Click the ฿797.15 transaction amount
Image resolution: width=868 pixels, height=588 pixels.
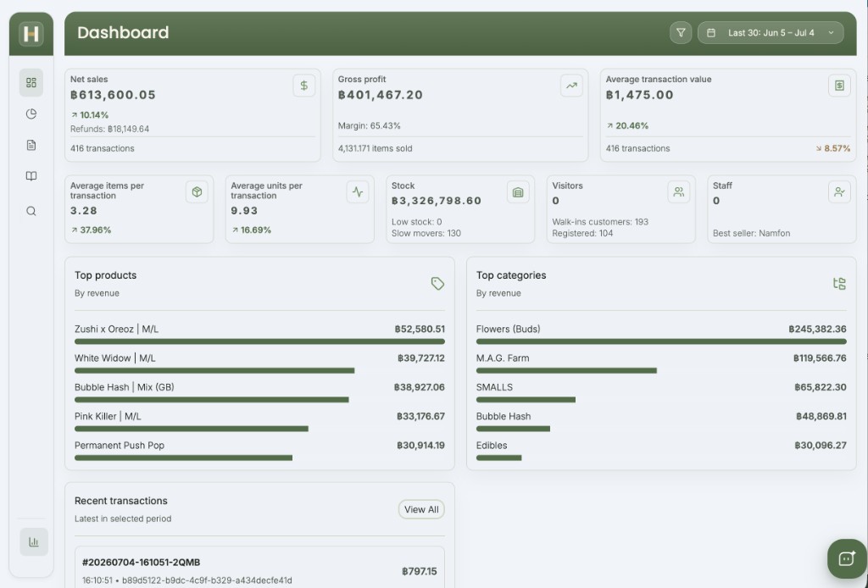(x=419, y=571)
